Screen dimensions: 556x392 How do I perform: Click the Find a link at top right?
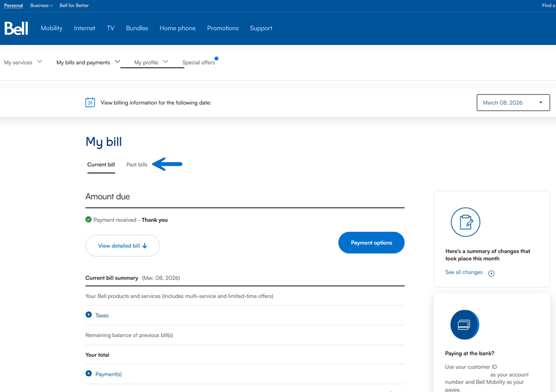click(549, 6)
